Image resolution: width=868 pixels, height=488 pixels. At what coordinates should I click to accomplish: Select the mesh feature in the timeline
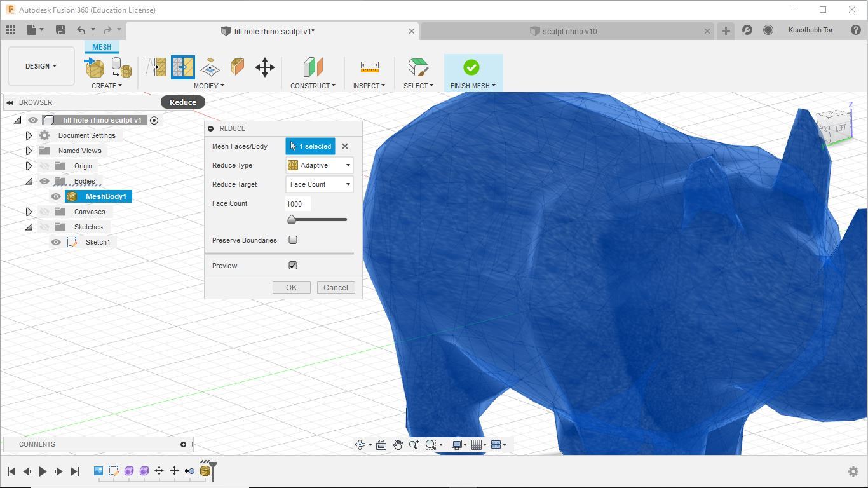(205, 471)
